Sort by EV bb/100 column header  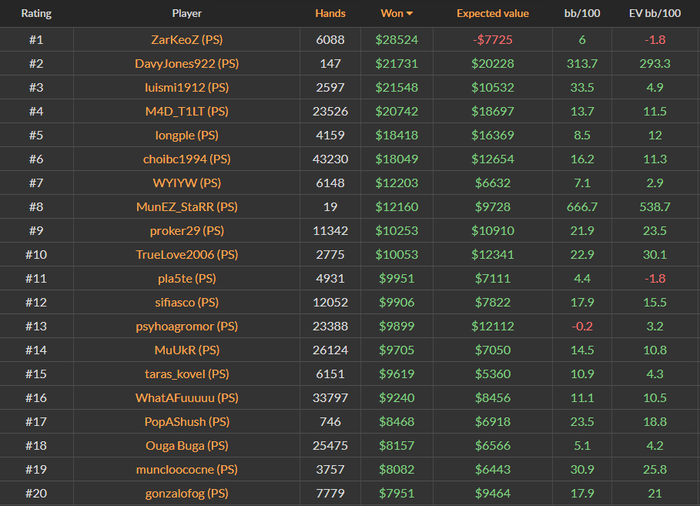click(655, 15)
